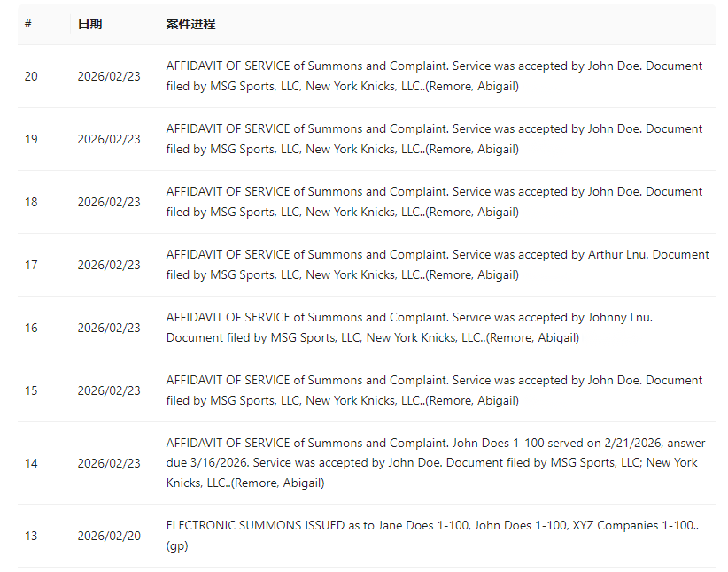Click the date cell in row 20
The height and width of the screenshot is (572, 728).
click(x=108, y=76)
